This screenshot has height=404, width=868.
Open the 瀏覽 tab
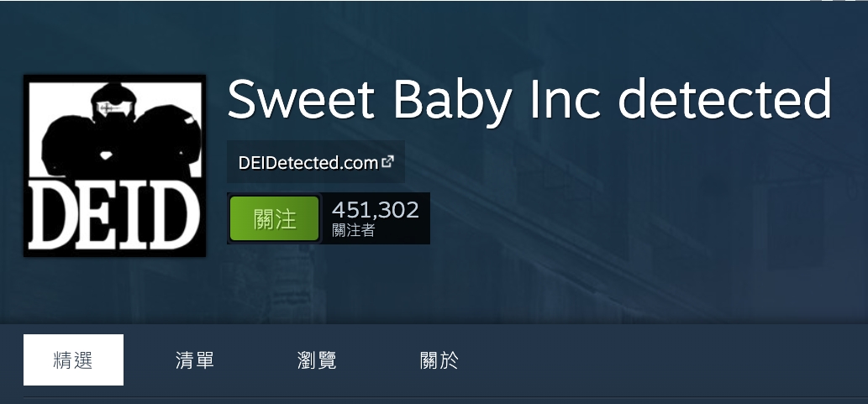click(317, 359)
